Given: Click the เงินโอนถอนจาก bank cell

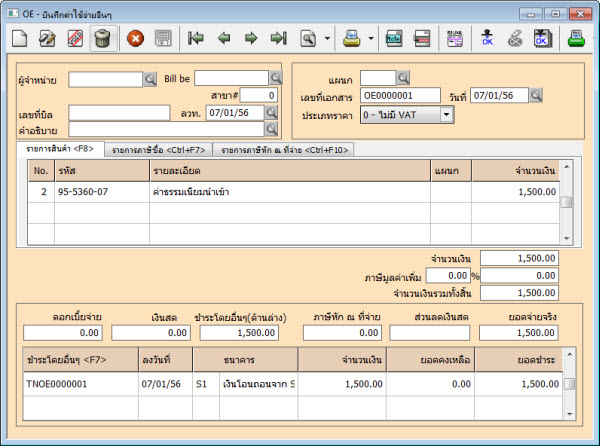Looking at the screenshot, I should (259, 384).
